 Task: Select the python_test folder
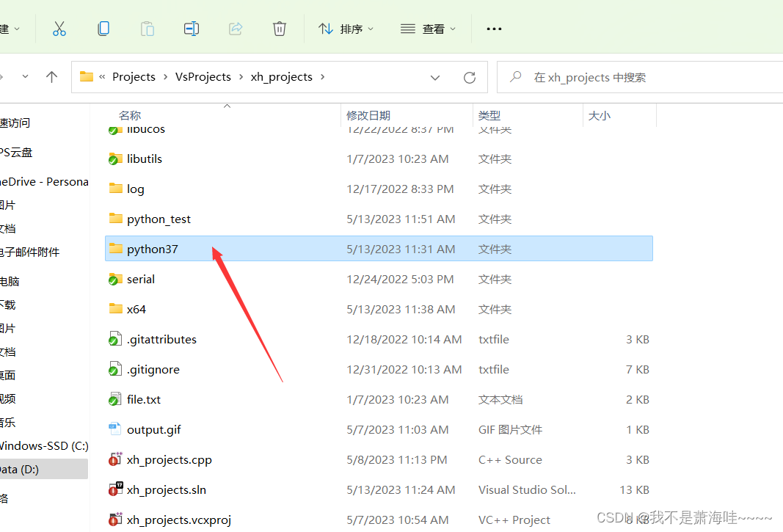click(x=159, y=218)
